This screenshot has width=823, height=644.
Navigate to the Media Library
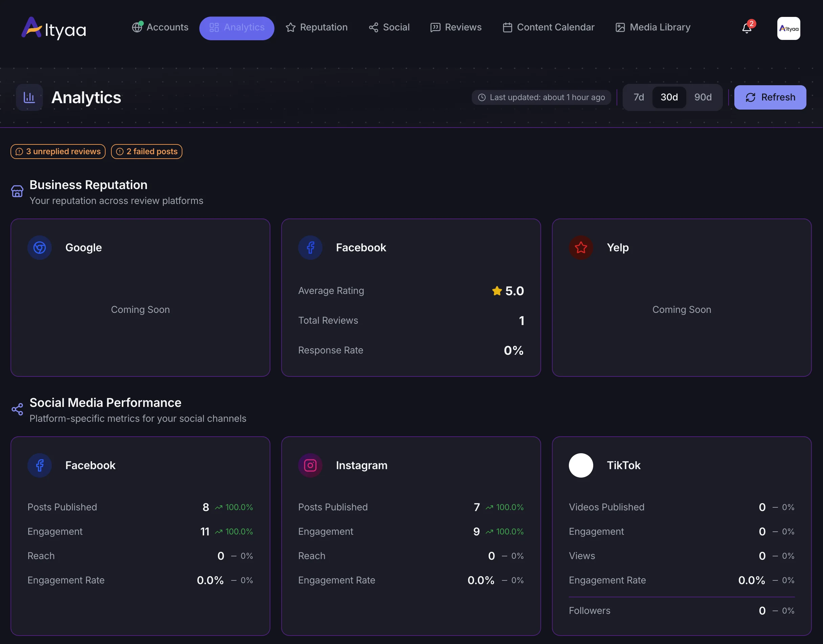(652, 27)
